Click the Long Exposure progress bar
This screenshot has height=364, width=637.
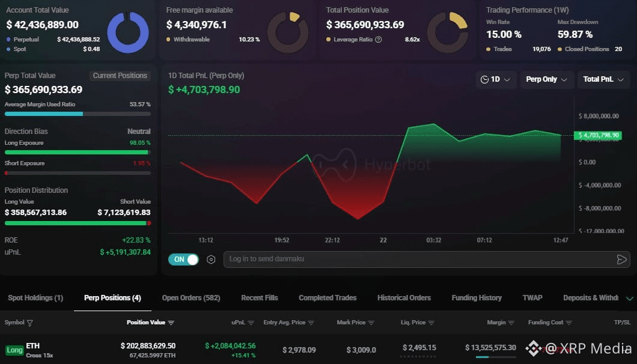click(78, 153)
